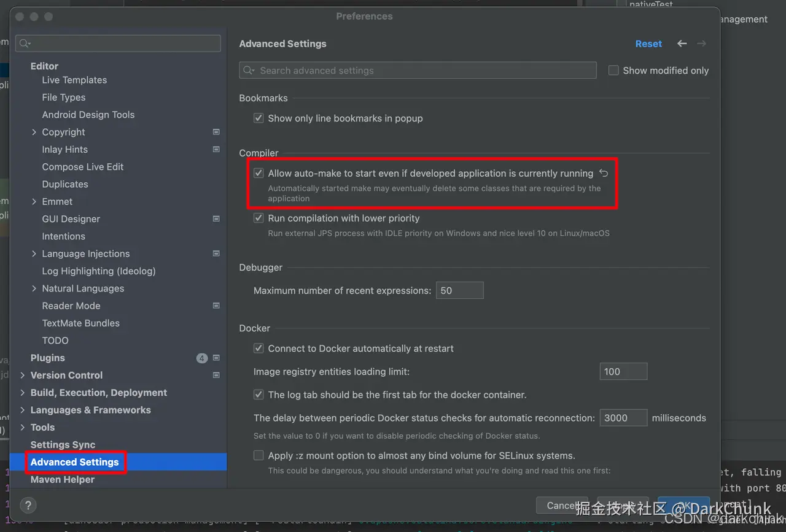Toggle log tab first for docker container
The height and width of the screenshot is (532, 786).
click(x=259, y=395)
